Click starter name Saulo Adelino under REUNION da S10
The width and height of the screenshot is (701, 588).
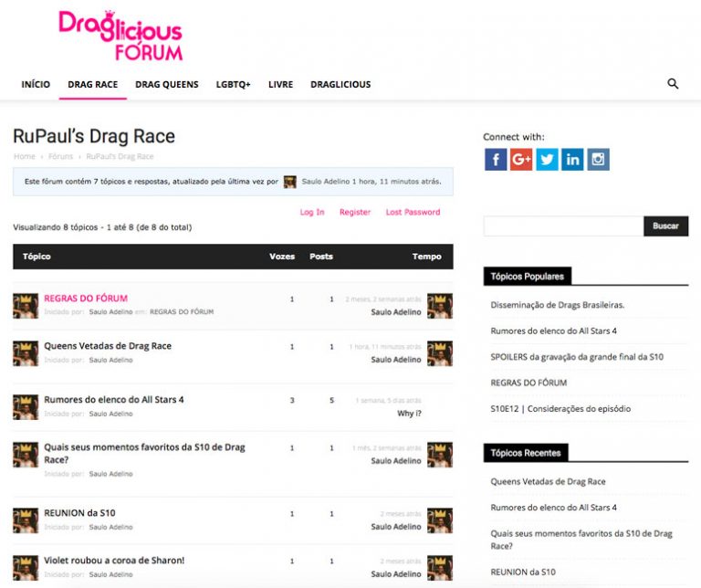coord(110,527)
